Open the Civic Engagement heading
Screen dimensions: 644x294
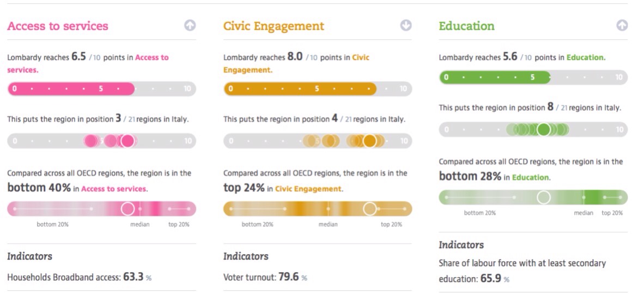click(274, 26)
